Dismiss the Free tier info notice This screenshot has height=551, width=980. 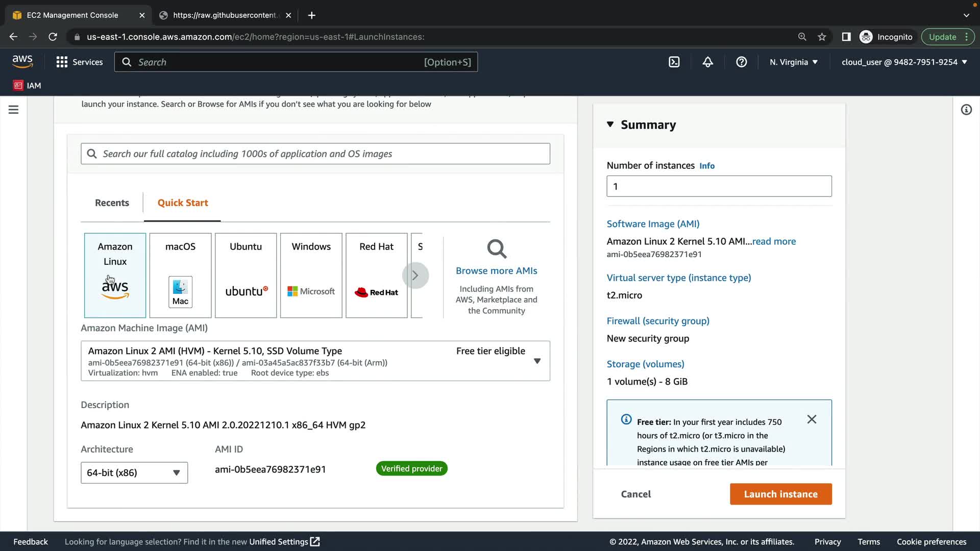[812, 419]
